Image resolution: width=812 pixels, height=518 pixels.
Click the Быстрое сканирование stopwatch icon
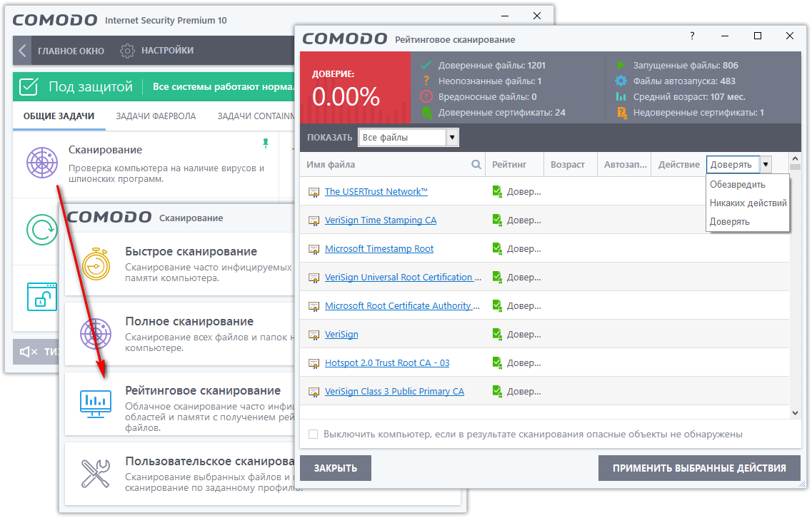tap(96, 265)
